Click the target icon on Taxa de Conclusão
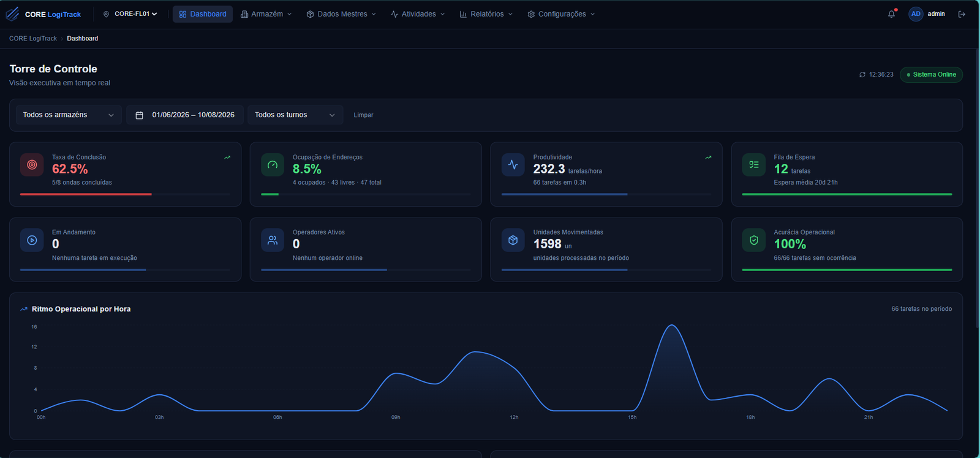The width and height of the screenshot is (980, 458). pyautogui.click(x=32, y=165)
